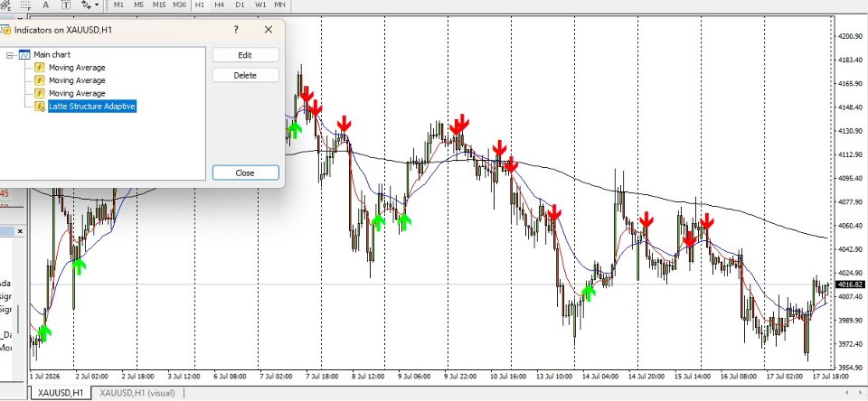Click Edit button in Indicators dialog
This screenshot has width=868, height=401.
[245, 55]
